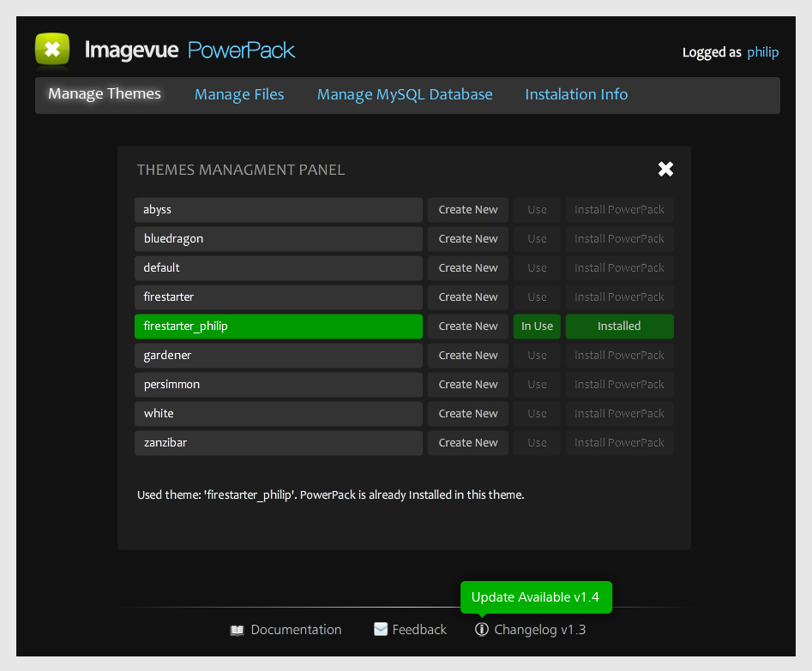The height and width of the screenshot is (671, 812).
Task: Install PowerPack on the white theme
Action: click(x=619, y=414)
